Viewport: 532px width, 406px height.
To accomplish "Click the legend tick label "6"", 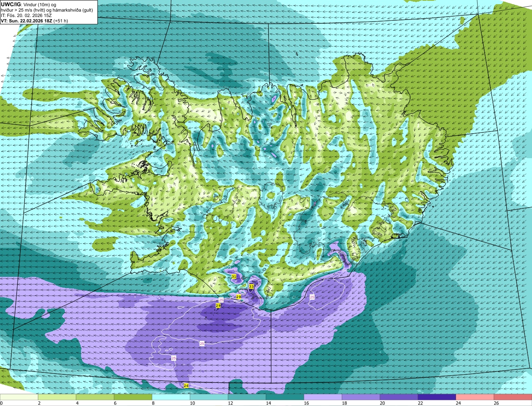I will point(115,403).
